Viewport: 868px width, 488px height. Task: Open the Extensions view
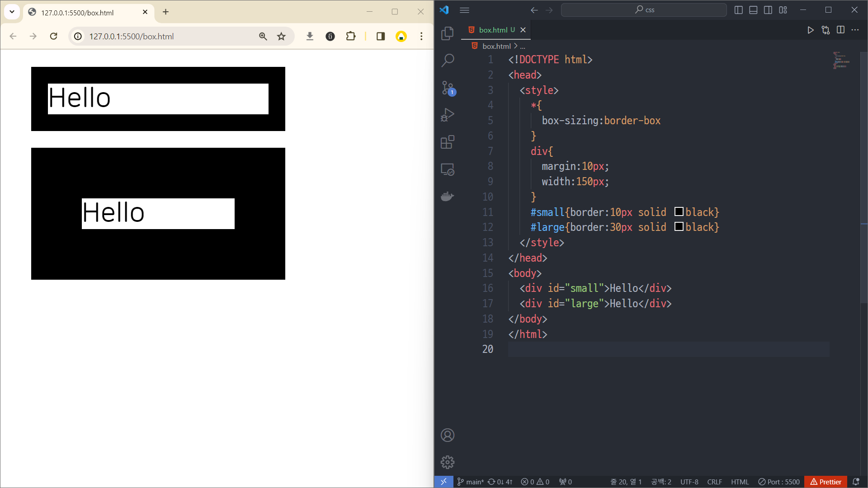[x=447, y=142]
